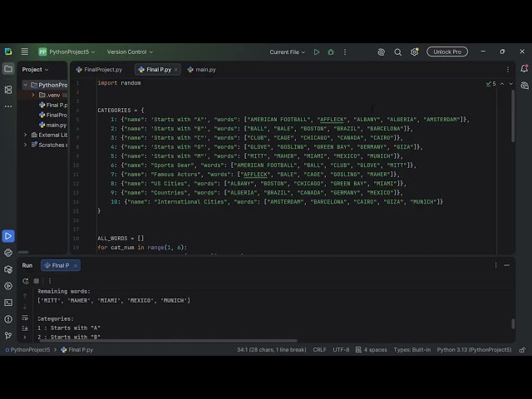Start debugging with the bug icon
This screenshot has height=399, width=532.
coord(331,52)
